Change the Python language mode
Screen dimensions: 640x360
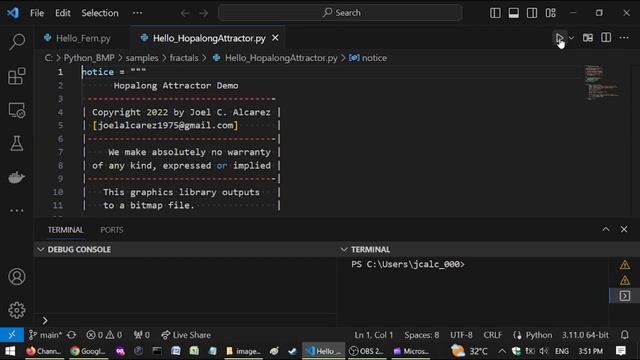coord(538,335)
